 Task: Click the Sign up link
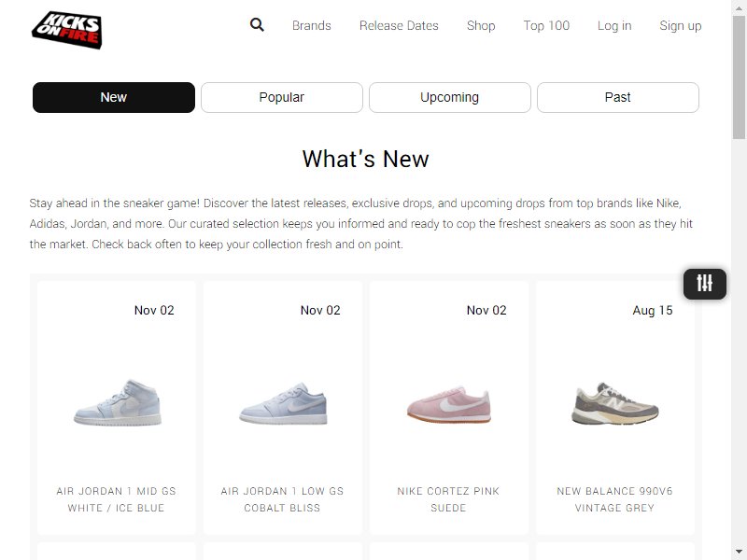tap(681, 26)
